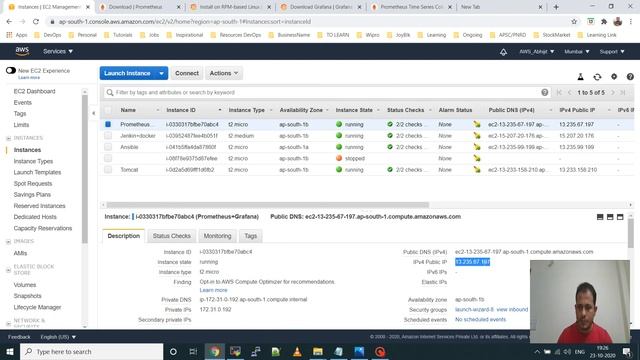Reload the browser page
This screenshot has height=360, width=640.
point(36,22)
